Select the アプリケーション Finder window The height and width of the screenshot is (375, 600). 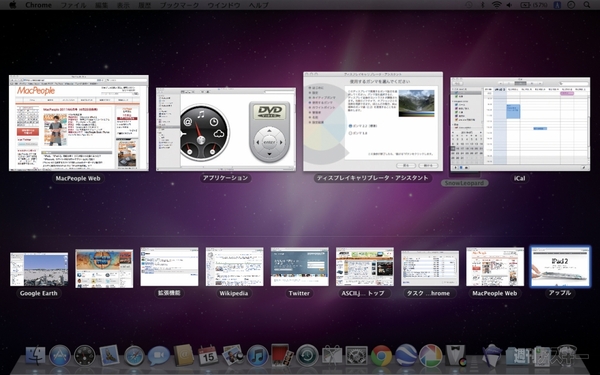[226, 129]
